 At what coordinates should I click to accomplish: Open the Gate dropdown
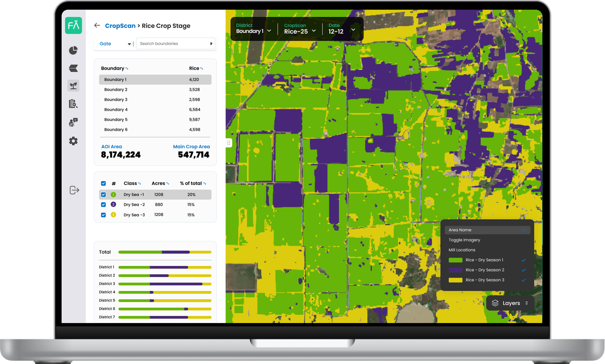(x=115, y=44)
